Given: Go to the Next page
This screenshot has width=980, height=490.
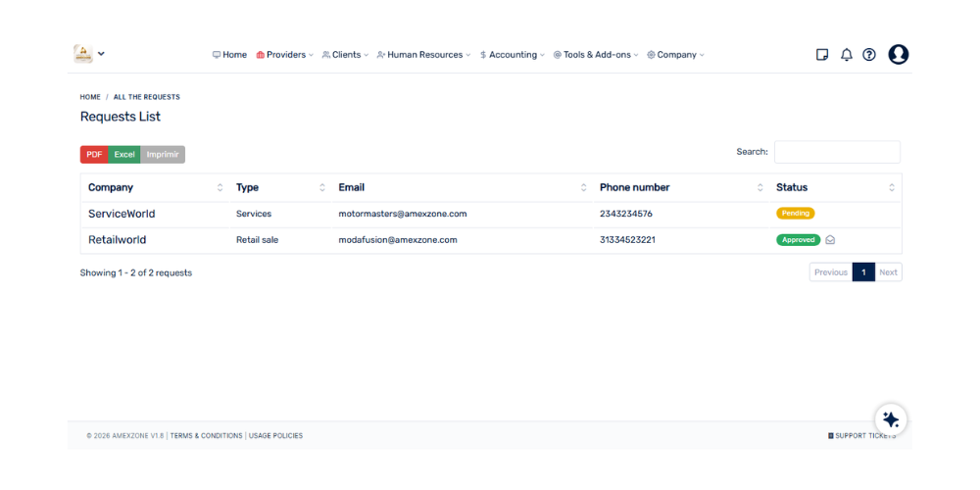Looking at the screenshot, I should click(x=888, y=272).
